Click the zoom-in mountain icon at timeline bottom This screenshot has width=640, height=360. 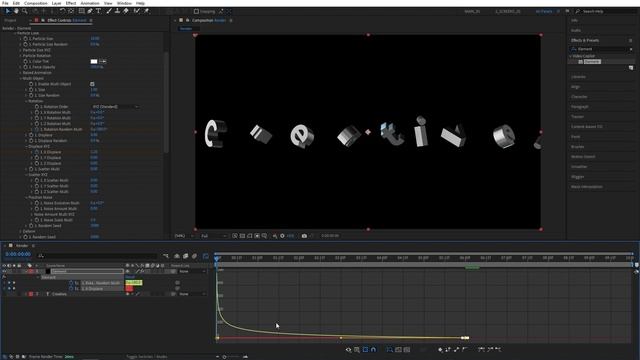(x=245, y=357)
